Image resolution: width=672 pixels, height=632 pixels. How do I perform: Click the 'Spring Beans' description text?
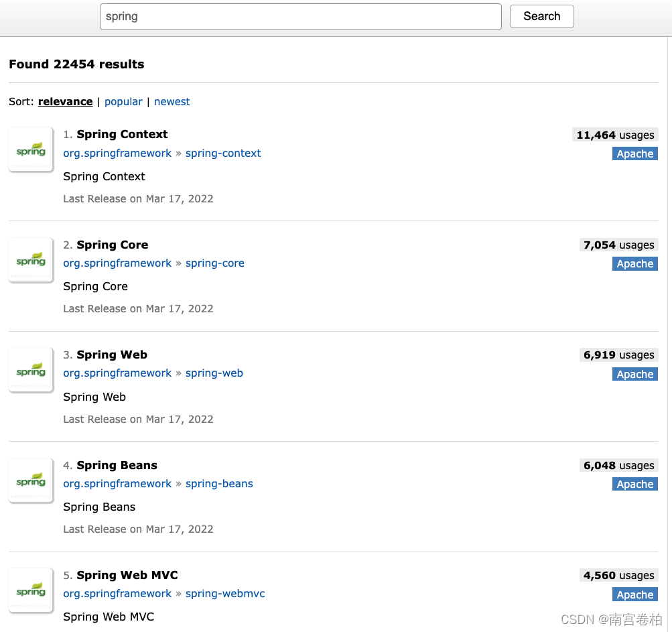pos(99,507)
